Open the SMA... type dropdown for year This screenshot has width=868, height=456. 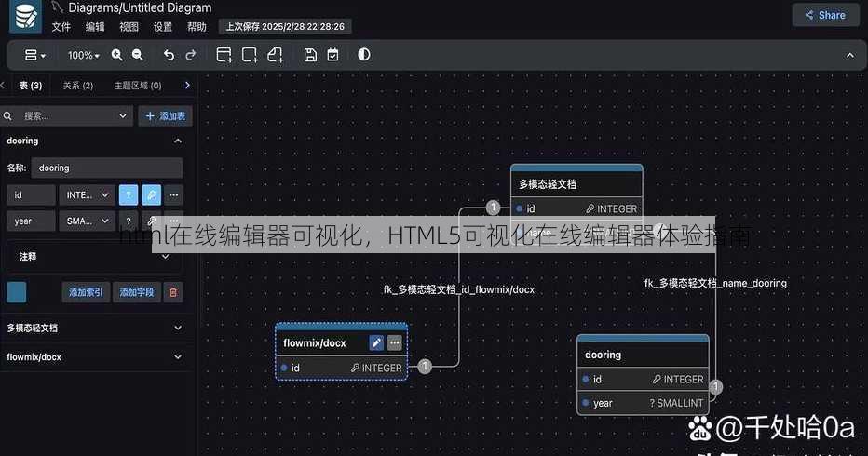87,221
